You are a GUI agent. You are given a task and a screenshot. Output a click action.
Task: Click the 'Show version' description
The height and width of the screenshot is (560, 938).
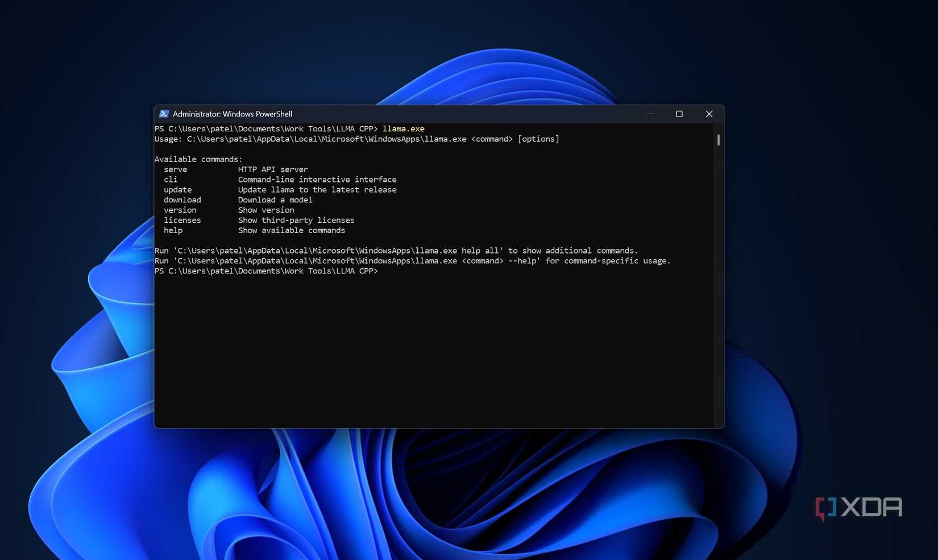[266, 210]
